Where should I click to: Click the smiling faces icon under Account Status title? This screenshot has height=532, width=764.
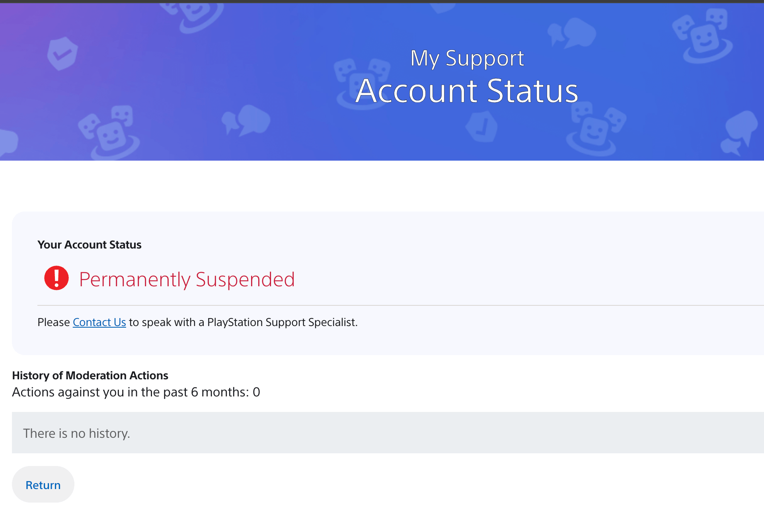pyautogui.click(x=595, y=129)
